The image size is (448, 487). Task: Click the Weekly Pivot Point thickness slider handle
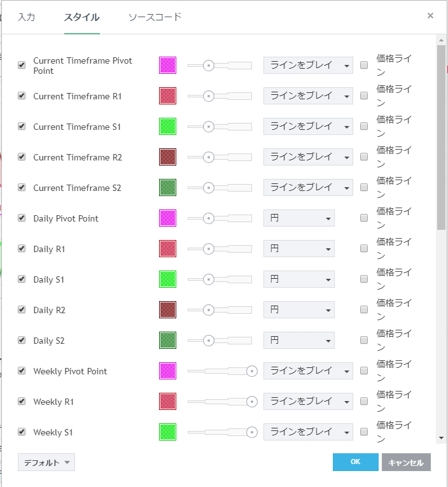(x=252, y=371)
